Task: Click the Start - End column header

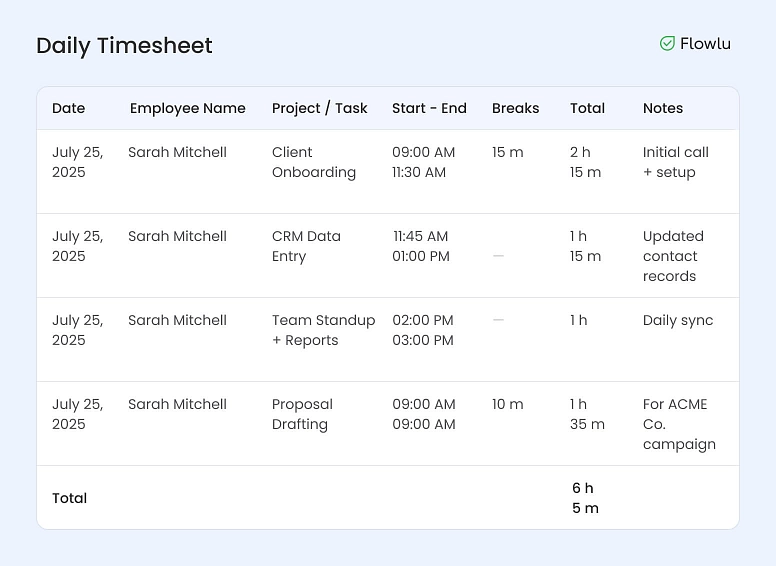Action: 429,108
